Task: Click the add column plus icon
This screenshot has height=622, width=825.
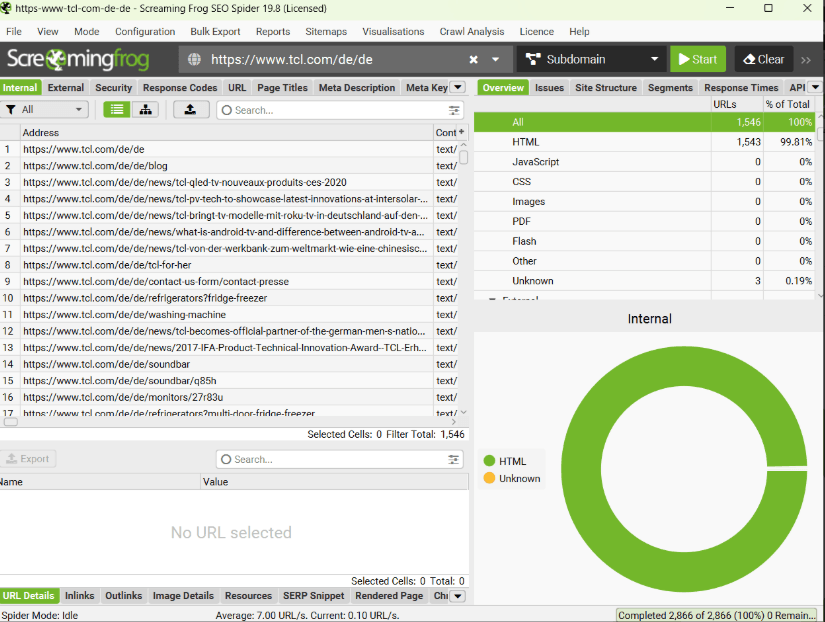Action: tap(461, 132)
